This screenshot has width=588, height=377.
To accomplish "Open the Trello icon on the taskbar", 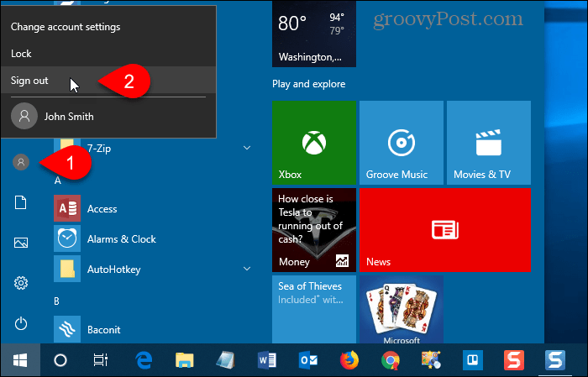I will pos(472,360).
